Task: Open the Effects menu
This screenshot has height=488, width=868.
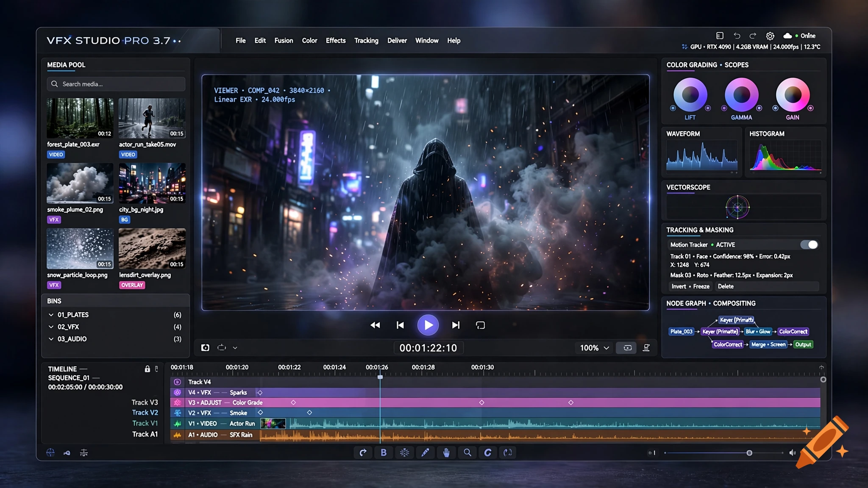Action: (336, 40)
